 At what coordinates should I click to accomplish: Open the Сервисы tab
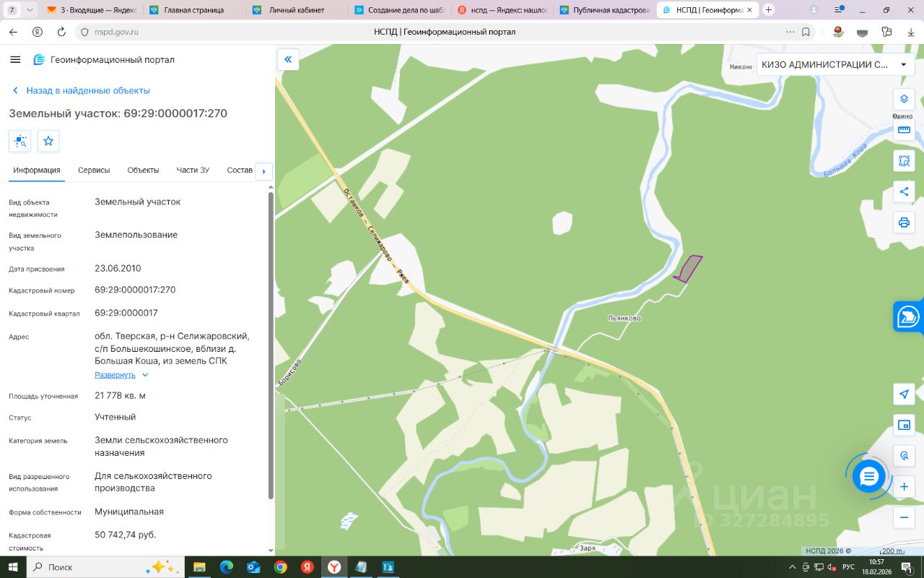tap(94, 171)
